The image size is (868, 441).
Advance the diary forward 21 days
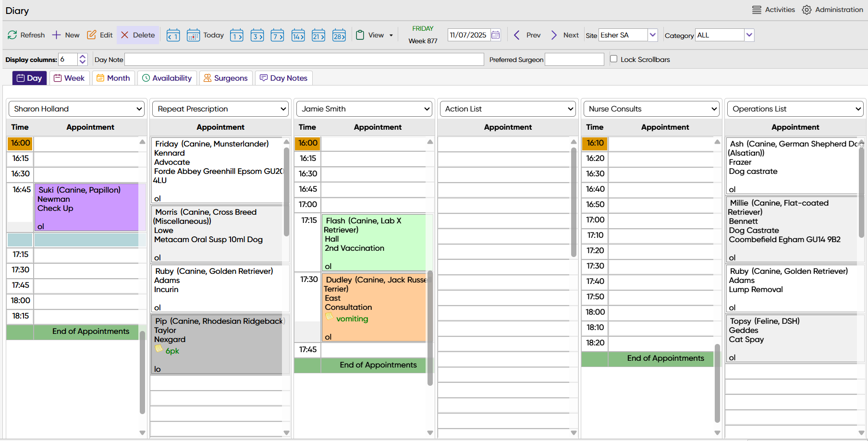(x=318, y=35)
